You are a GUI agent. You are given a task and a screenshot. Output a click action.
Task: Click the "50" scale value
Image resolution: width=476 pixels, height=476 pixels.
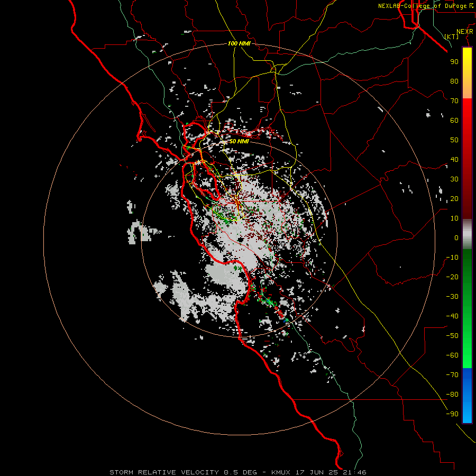[454, 140]
